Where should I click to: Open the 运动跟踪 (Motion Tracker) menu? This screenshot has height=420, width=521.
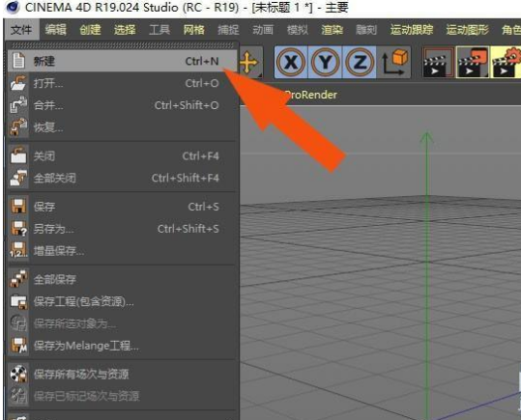click(412, 30)
